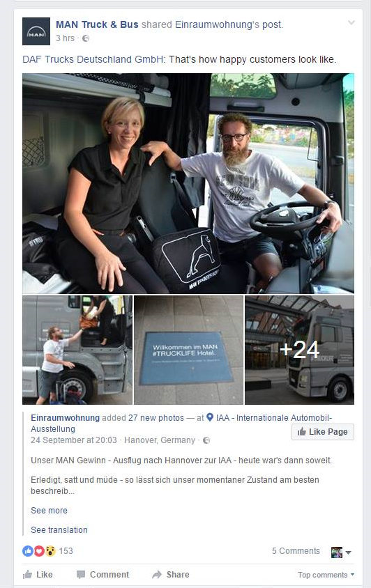Open the MAN Truck & Bus page link
The width and height of the screenshot is (371, 588).
pyautogui.click(x=97, y=25)
